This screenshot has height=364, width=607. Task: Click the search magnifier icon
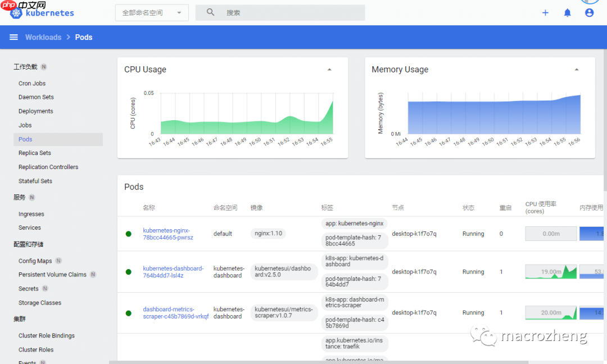point(211,12)
